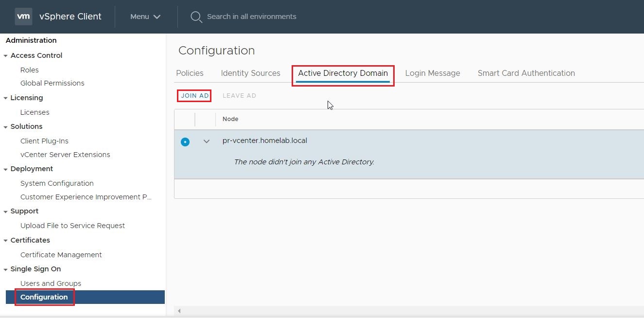The image size is (644, 318).
Task: Switch to the Login Message tab
Action: [x=433, y=73]
